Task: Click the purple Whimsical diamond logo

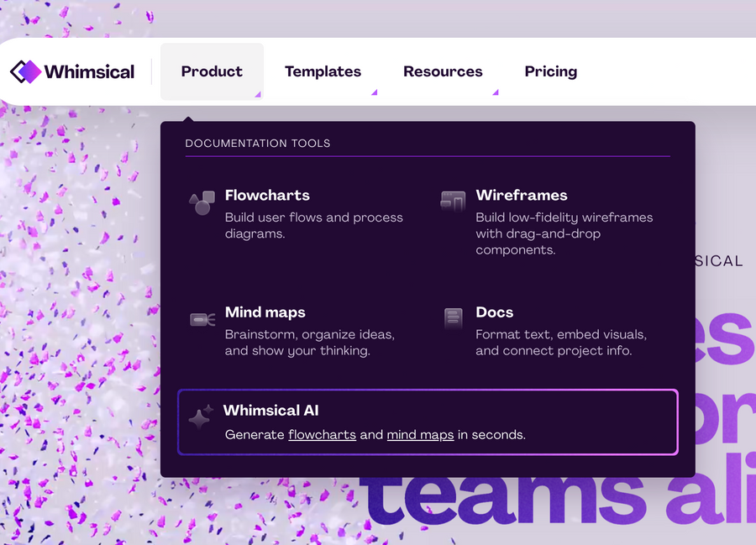Action: point(25,71)
